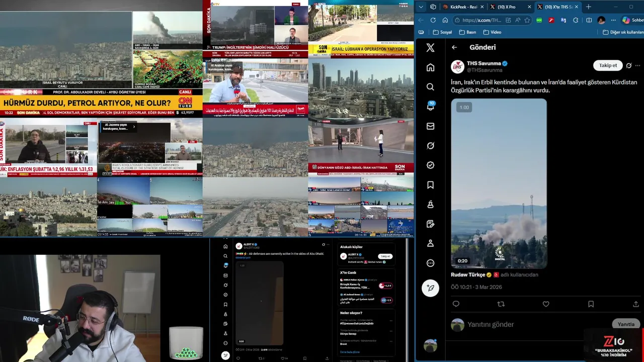Open the workspaces icon beside tabs
Image resolution: width=644 pixels, height=362 pixels.
[x=433, y=7]
